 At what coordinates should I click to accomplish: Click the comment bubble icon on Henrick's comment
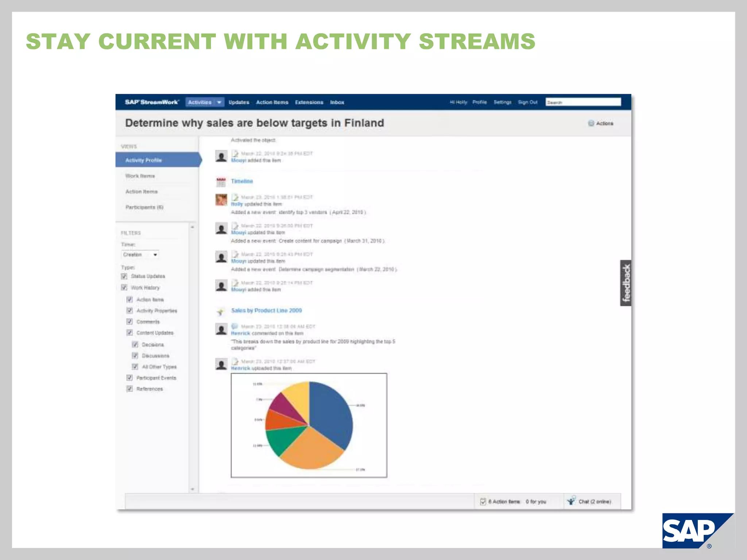235,326
